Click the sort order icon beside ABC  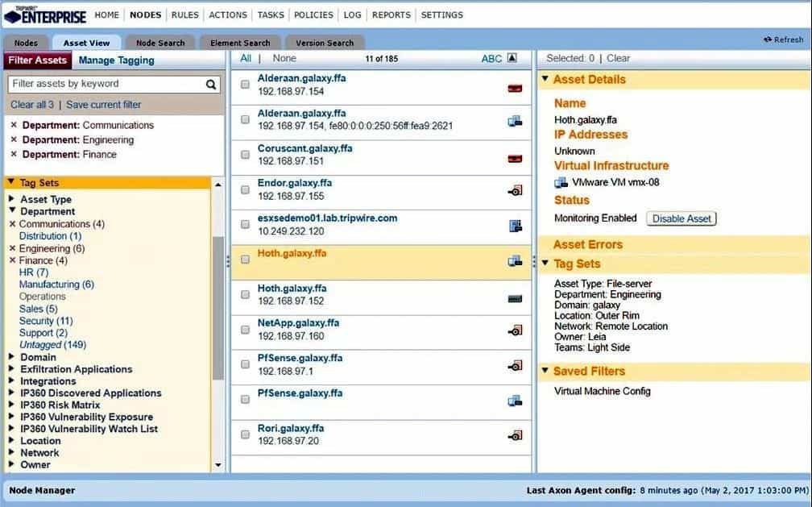click(x=512, y=58)
